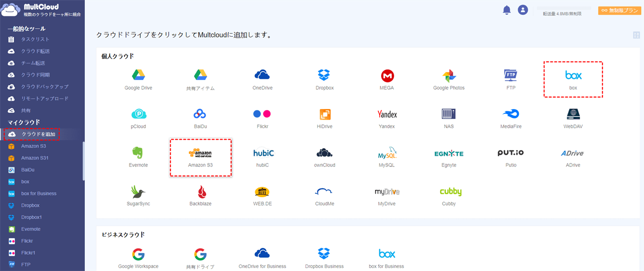The height and width of the screenshot is (271, 644).
Task: Toggle the grid/list view icon
Action: [x=636, y=35]
